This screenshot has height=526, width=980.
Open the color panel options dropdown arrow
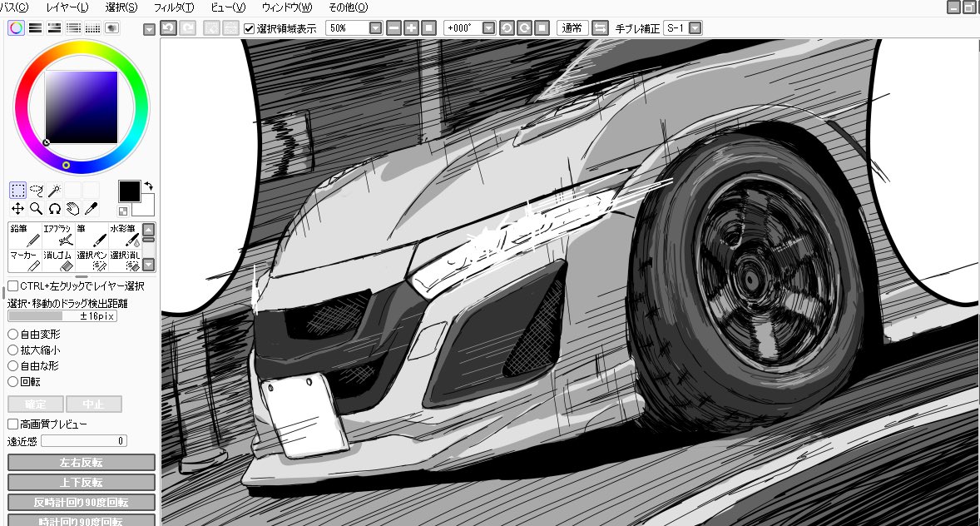[149, 29]
